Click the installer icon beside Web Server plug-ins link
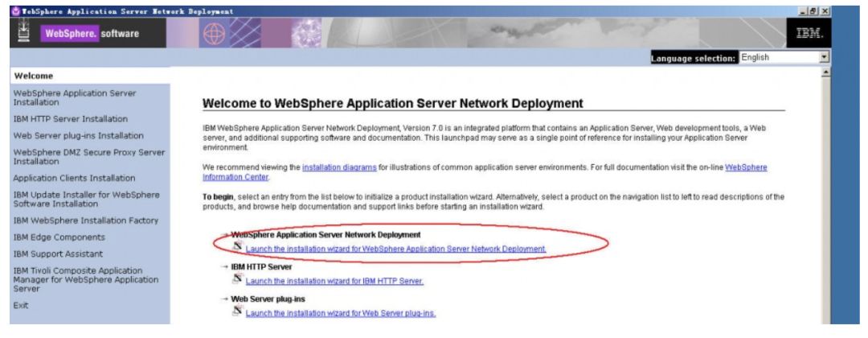This screenshot has height=338, width=868. pos(237,311)
